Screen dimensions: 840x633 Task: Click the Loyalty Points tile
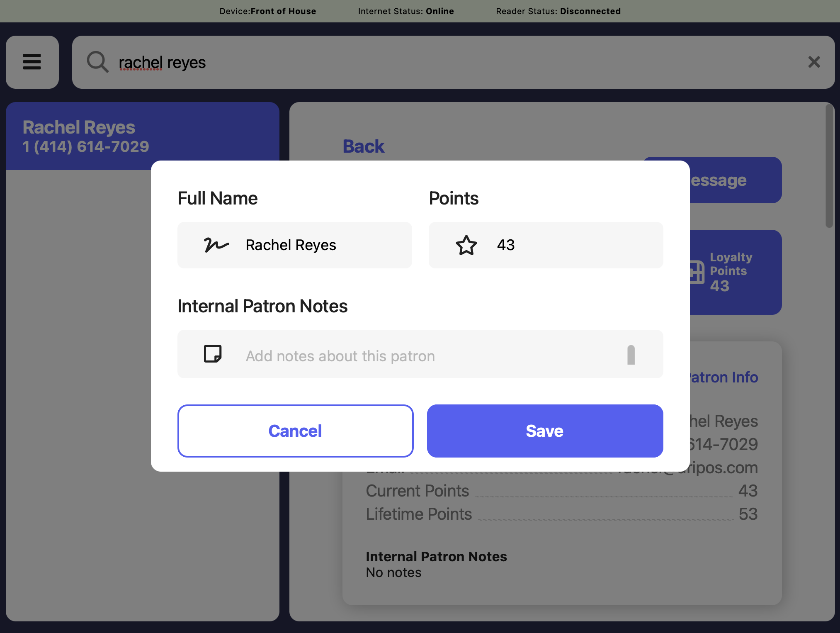pyautogui.click(x=736, y=272)
